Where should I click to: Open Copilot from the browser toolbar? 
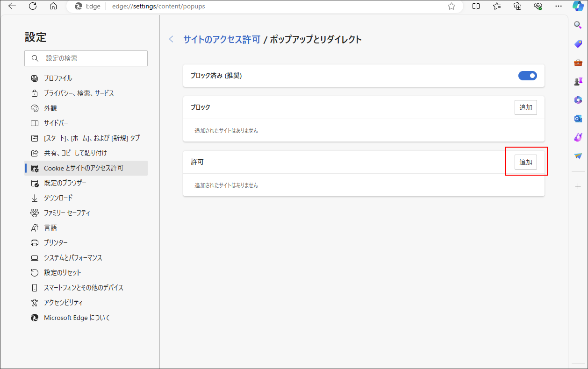[x=578, y=6]
